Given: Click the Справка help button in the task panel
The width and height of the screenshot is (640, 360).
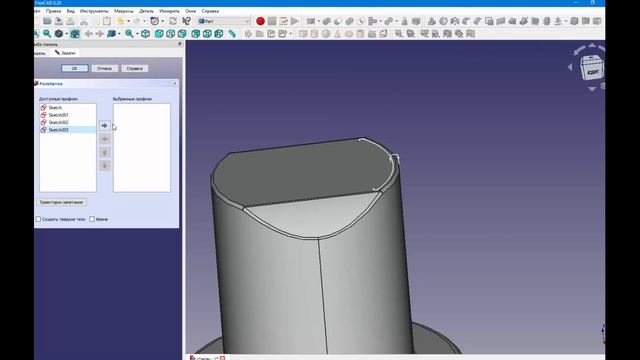Looking at the screenshot, I should [x=135, y=68].
